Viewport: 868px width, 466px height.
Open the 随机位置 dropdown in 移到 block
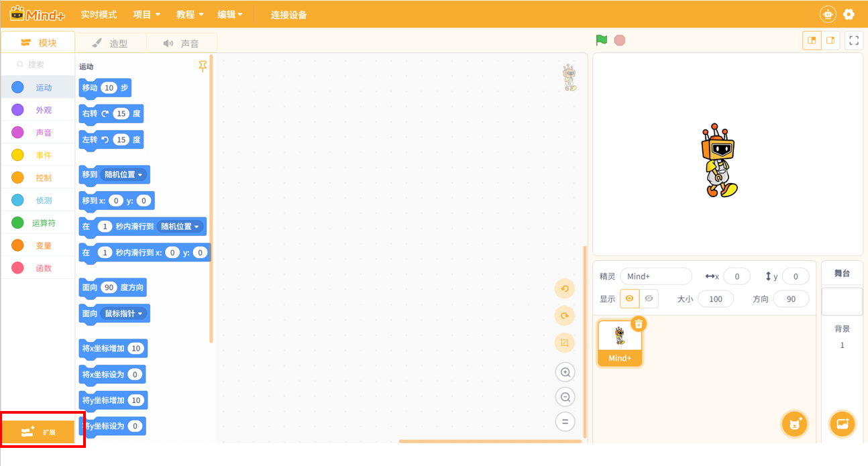click(x=124, y=174)
